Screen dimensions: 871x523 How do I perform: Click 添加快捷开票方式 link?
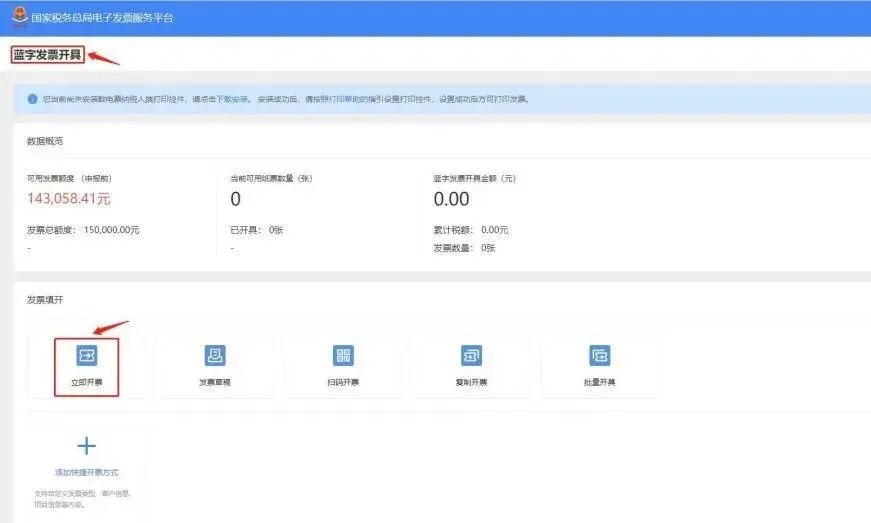click(x=87, y=472)
